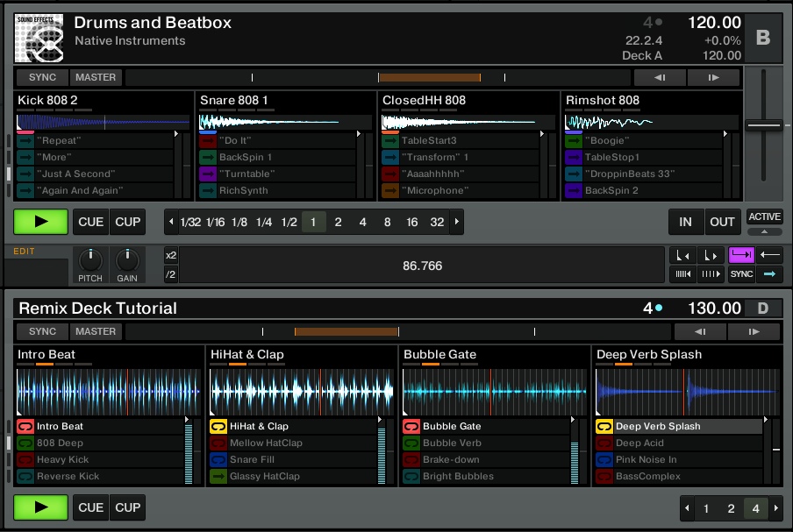Screen dimensions: 793x532
Task: Click the blue loop icon beside Pink Noise In
Action: pos(604,460)
